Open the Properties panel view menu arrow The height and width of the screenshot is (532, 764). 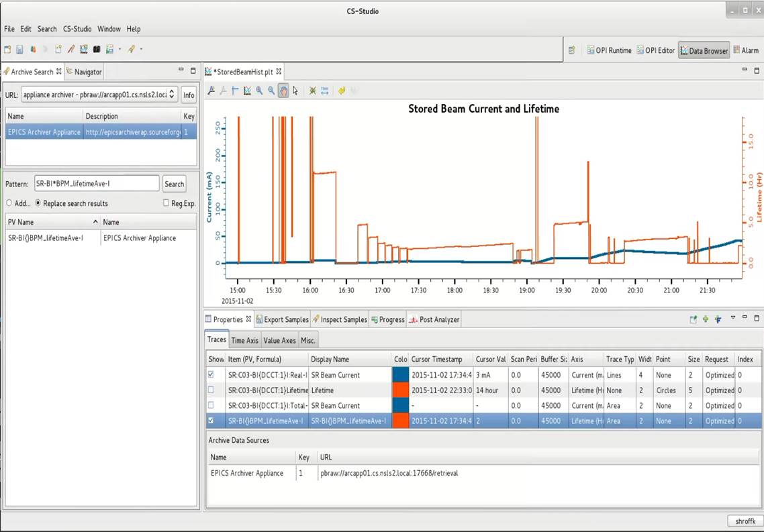[x=733, y=319]
